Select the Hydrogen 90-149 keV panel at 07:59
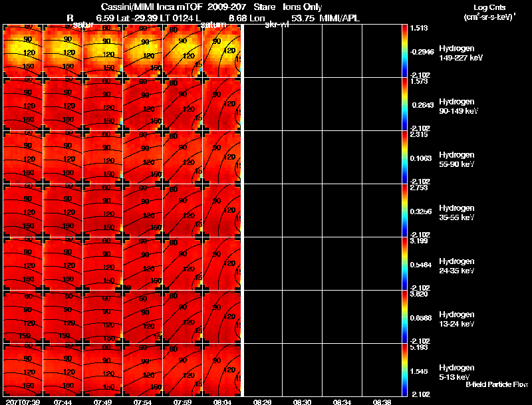The image size is (532, 405). 183,104
